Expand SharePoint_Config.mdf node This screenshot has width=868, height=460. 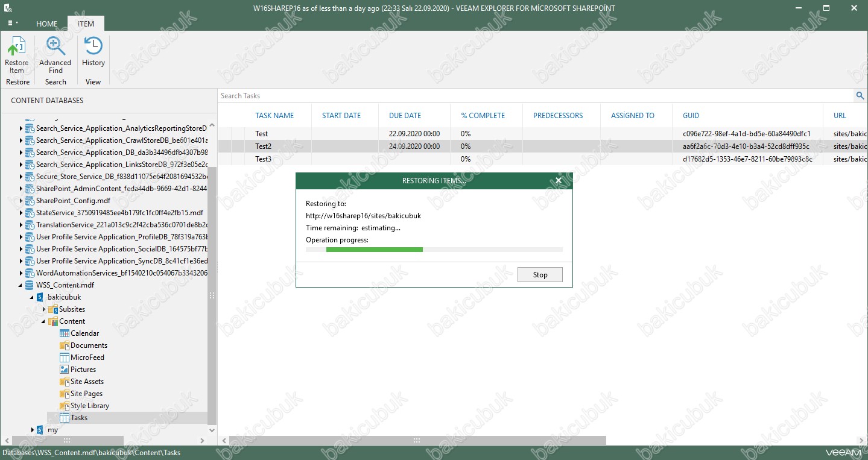tap(21, 201)
